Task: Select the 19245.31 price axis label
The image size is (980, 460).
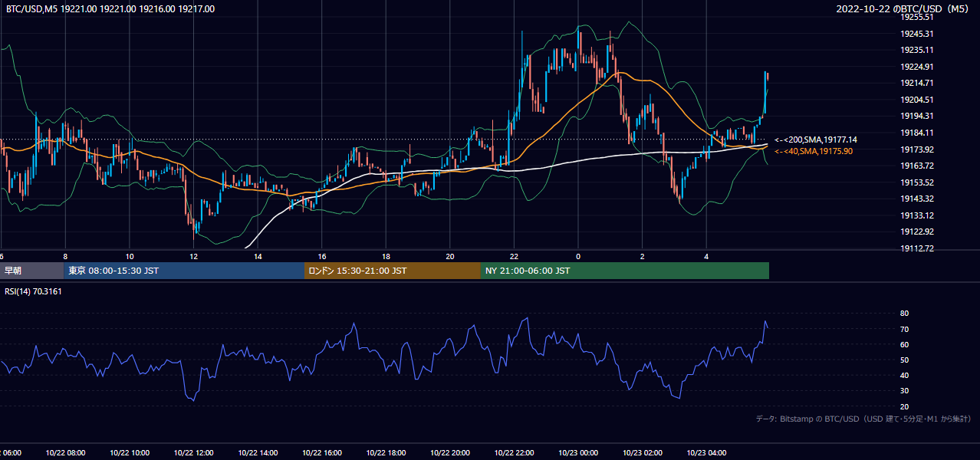Action: [916, 34]
